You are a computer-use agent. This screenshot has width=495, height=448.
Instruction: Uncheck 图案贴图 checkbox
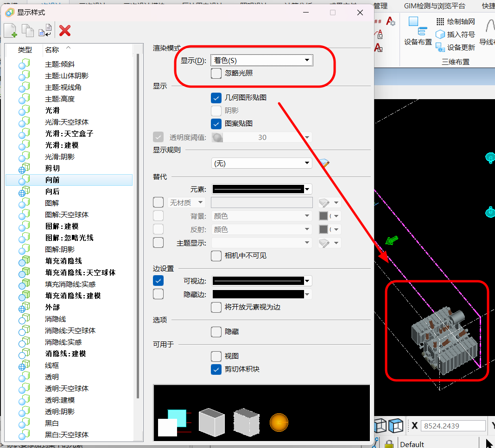click(x=216, y=124)
